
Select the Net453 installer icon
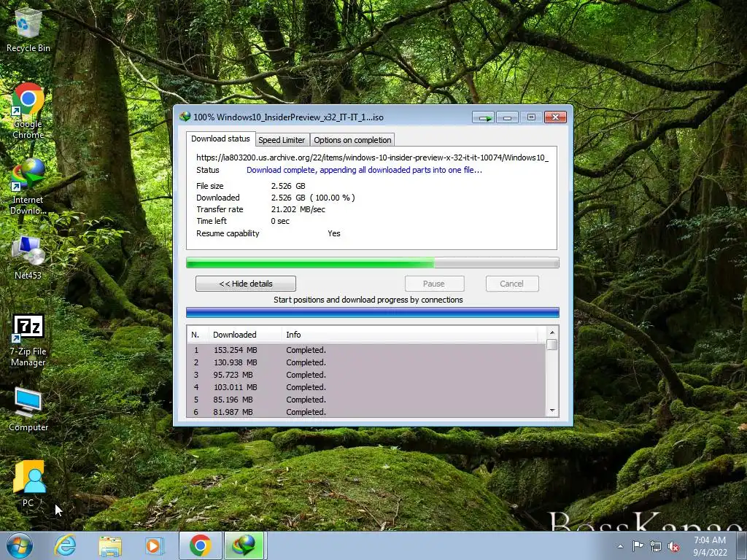pos(28,257)
